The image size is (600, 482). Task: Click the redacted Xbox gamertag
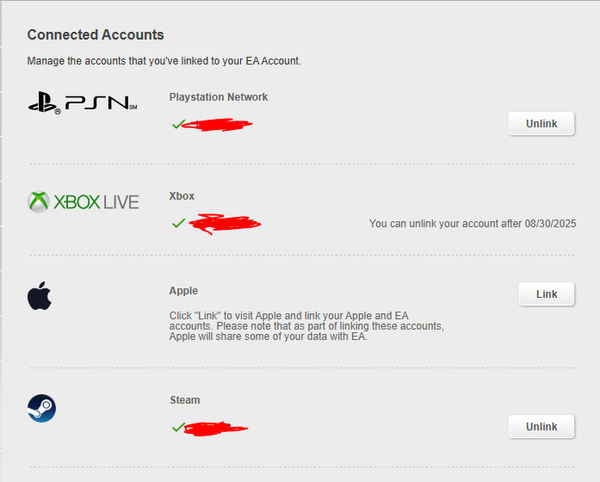tap(225, 224)
